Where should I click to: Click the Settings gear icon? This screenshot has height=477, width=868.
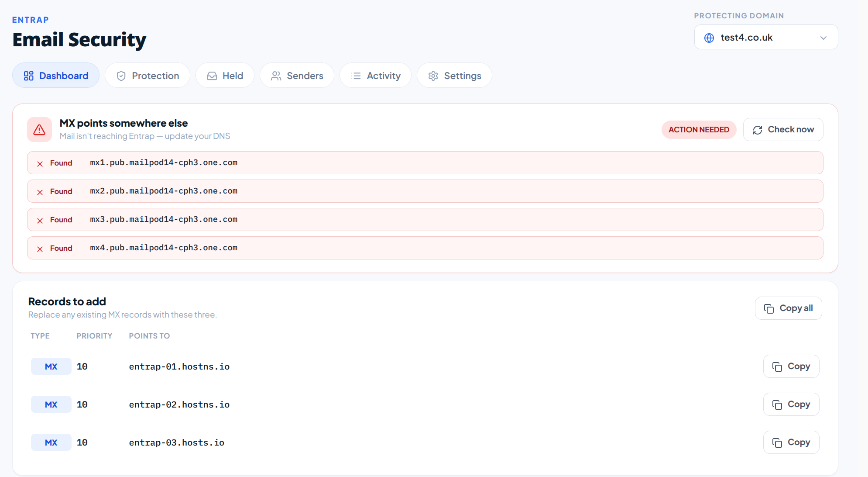tap(433, 76)
